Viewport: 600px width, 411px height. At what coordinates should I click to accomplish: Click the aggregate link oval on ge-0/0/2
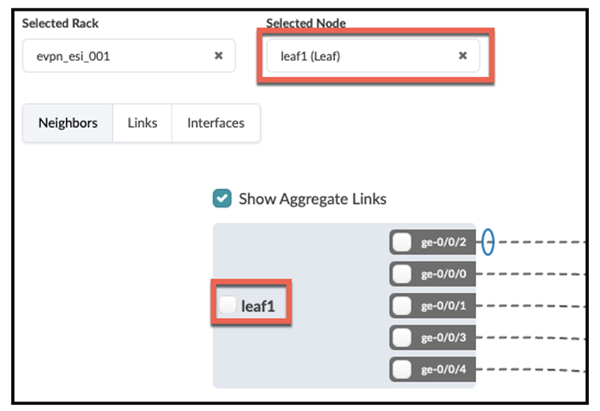tap(488, 242)
